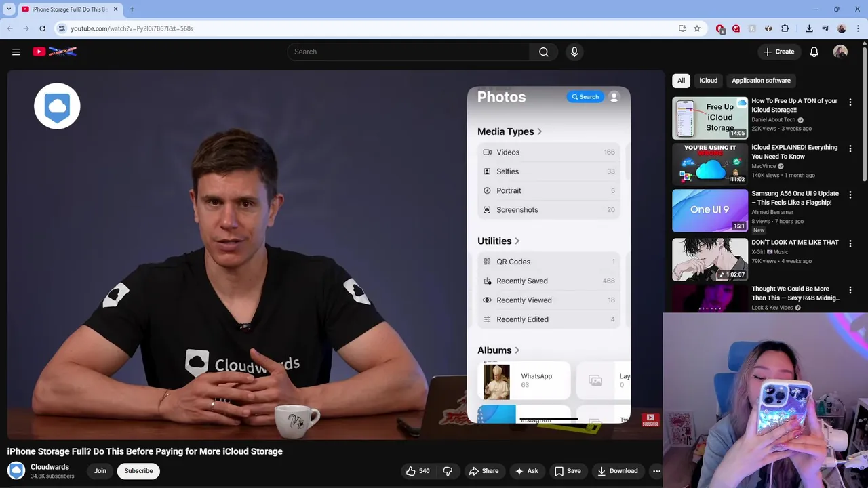Click the Join button

(100, 471)
